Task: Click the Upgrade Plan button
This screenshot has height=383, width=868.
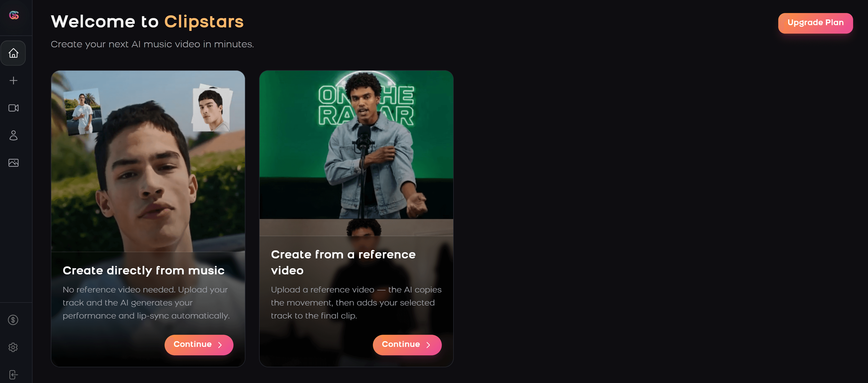Action: pyautogui.click(x=815, y=23)
